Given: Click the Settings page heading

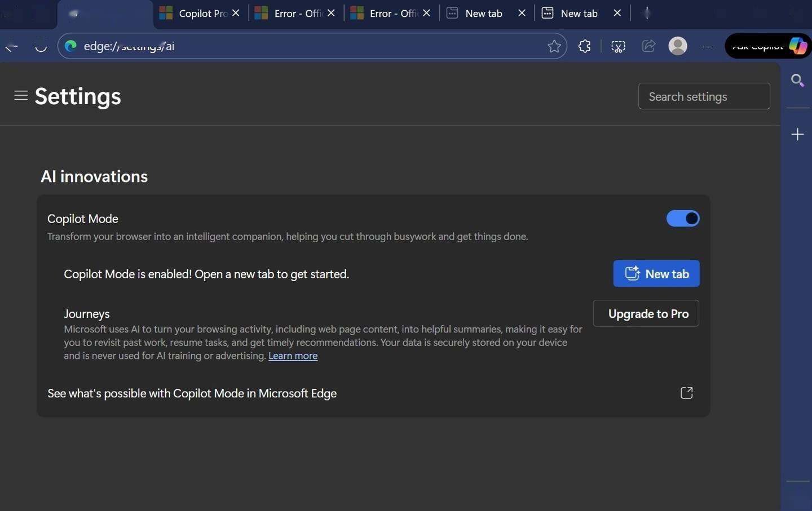Looking at the screenshot, I should tap(78, 96).
